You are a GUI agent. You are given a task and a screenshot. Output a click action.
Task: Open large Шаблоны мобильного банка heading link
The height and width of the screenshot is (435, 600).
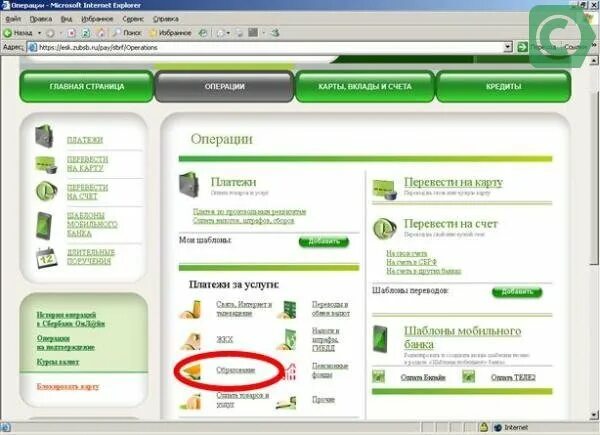point(463,337)
